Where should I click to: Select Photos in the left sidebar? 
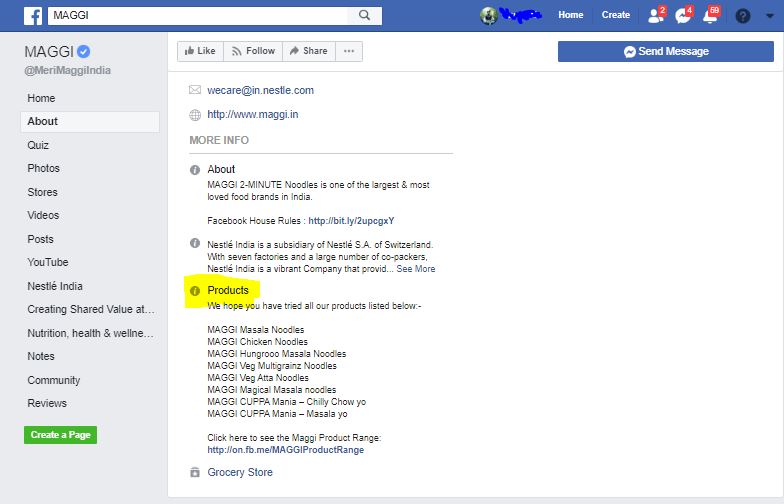coord(43,168)
